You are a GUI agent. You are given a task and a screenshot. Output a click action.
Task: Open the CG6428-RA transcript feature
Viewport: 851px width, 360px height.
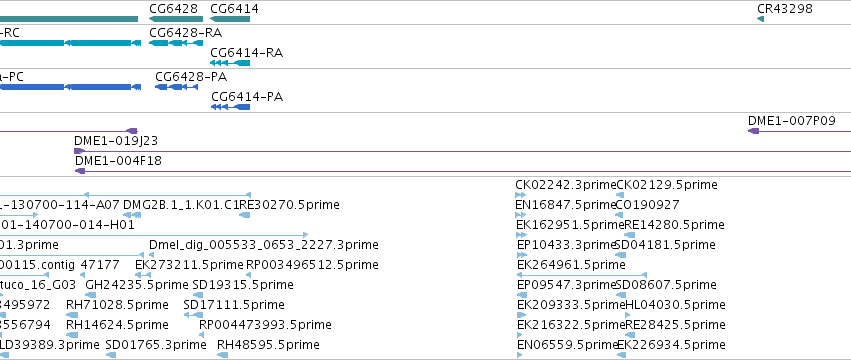176,43
